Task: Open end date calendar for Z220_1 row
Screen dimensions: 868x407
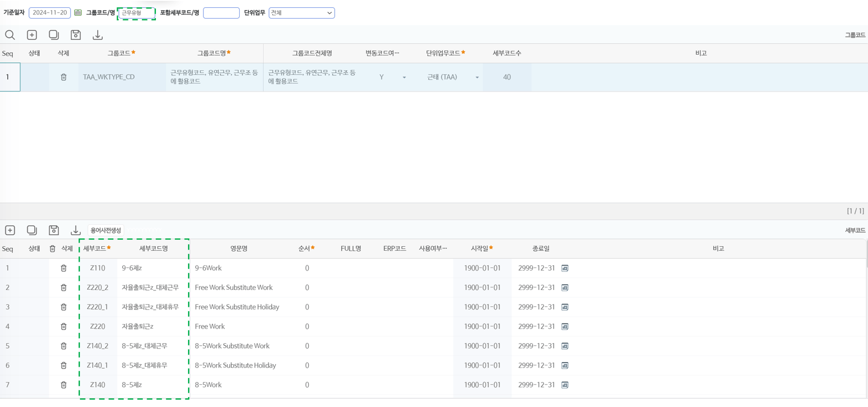Action: pyautogui.click(x=565, y=307)
